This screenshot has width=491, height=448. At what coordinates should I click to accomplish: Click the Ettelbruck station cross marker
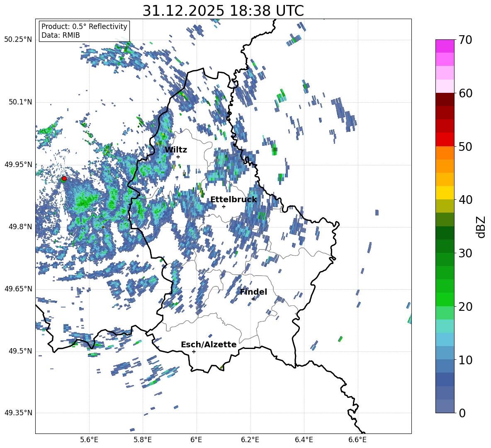[x=224, y=206]
